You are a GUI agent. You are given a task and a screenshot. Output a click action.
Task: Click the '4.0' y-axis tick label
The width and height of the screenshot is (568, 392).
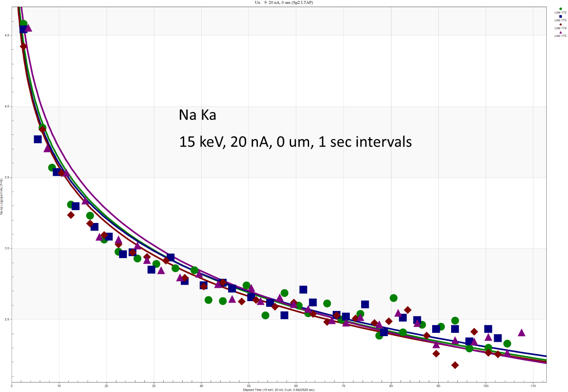coord(6,107)
